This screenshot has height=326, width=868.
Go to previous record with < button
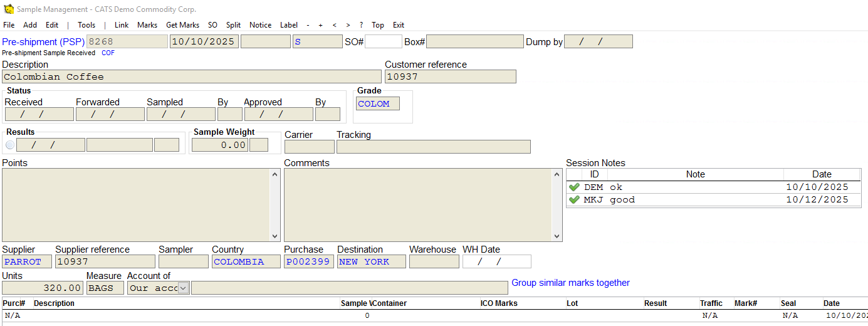(x=334, y=25)
